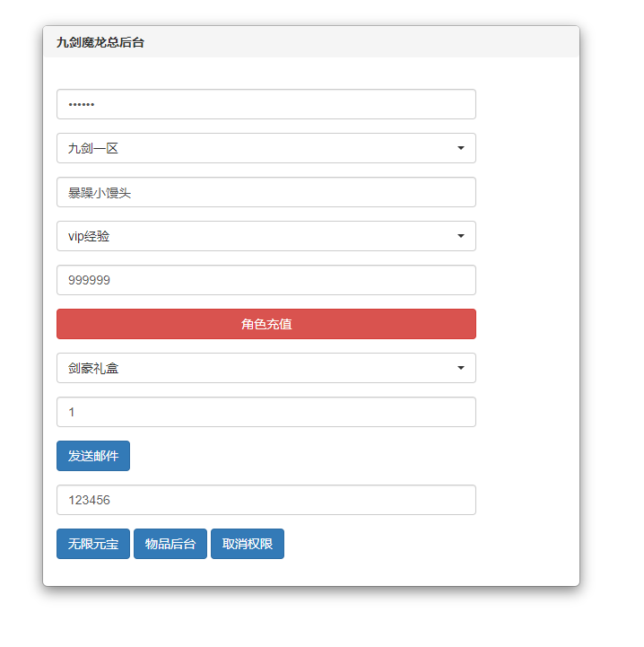This screenshot has height=647, width=644.
Task: Open the 剑豪礼盒 item dropdown
Action: tap(265, 368)
